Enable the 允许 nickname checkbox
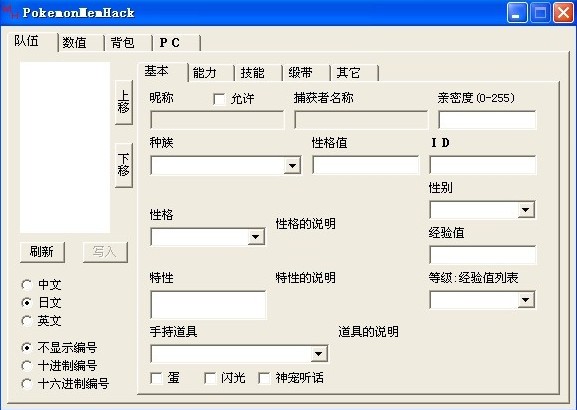The image size is (577, 410). coord(219,99)
